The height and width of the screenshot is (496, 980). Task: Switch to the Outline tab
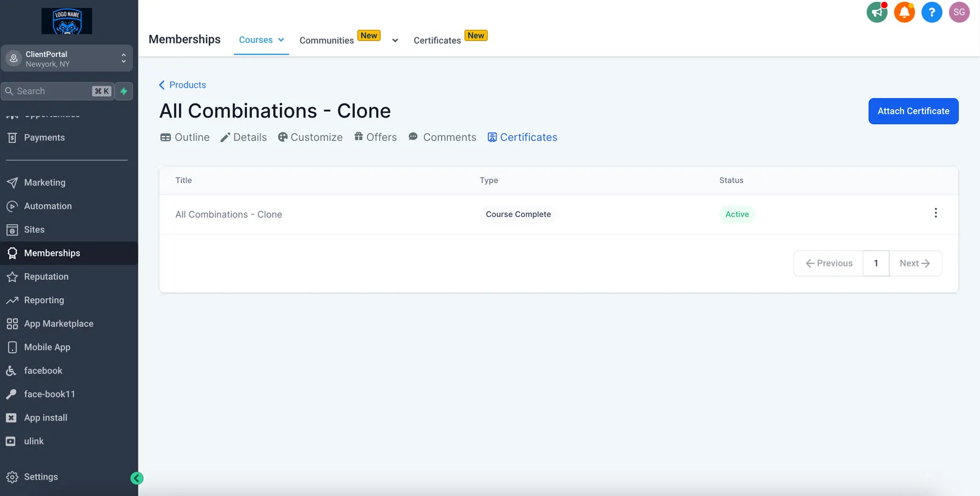[185, 137]
